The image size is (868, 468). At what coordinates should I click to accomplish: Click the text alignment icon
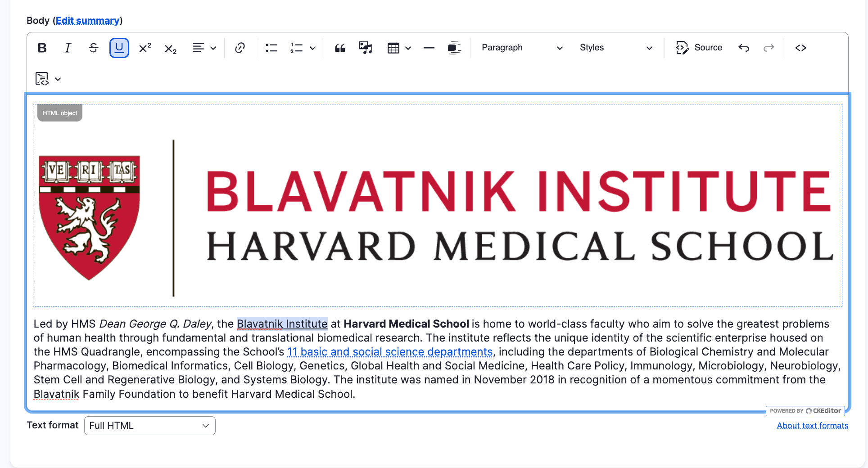(199, 48)
